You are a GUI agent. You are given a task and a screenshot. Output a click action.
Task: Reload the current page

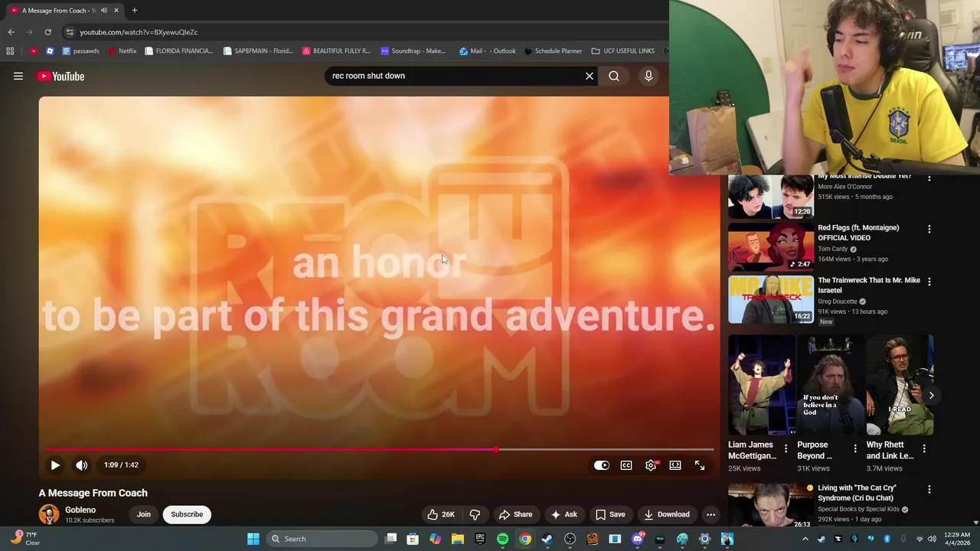click(x=47, y=32)
